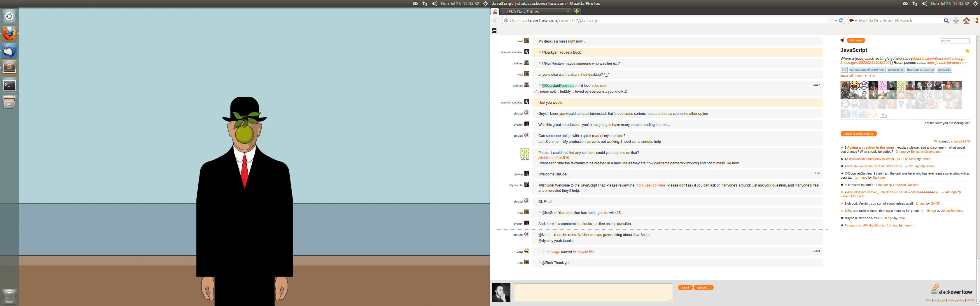Open rules.javascriptroom.com link
Image resolution: width=980 pixels, height=306 pixels.
(x=946, y=63)
